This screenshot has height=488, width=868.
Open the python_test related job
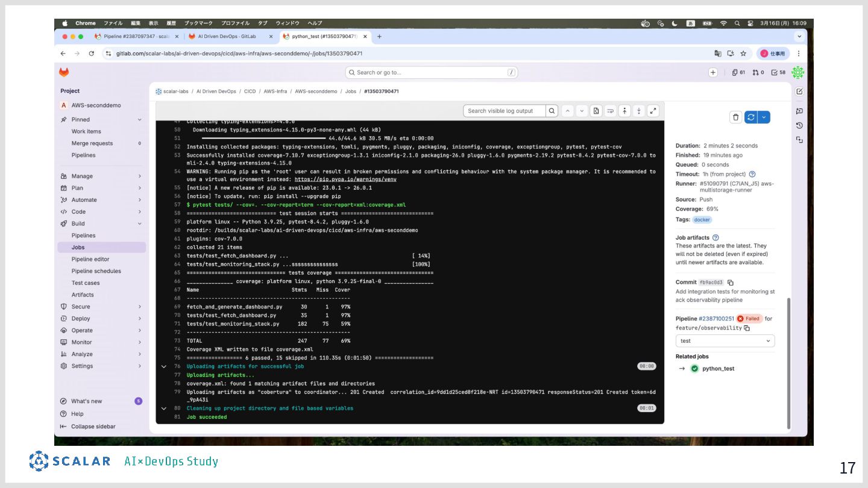pos(718,369)
